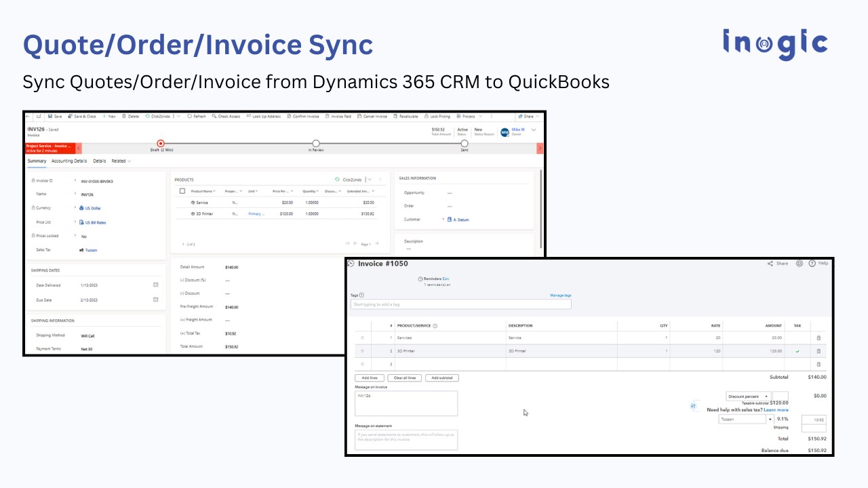
Task: Click the Delete command in Dynamics toolbar
Action: tap(130, 116)
